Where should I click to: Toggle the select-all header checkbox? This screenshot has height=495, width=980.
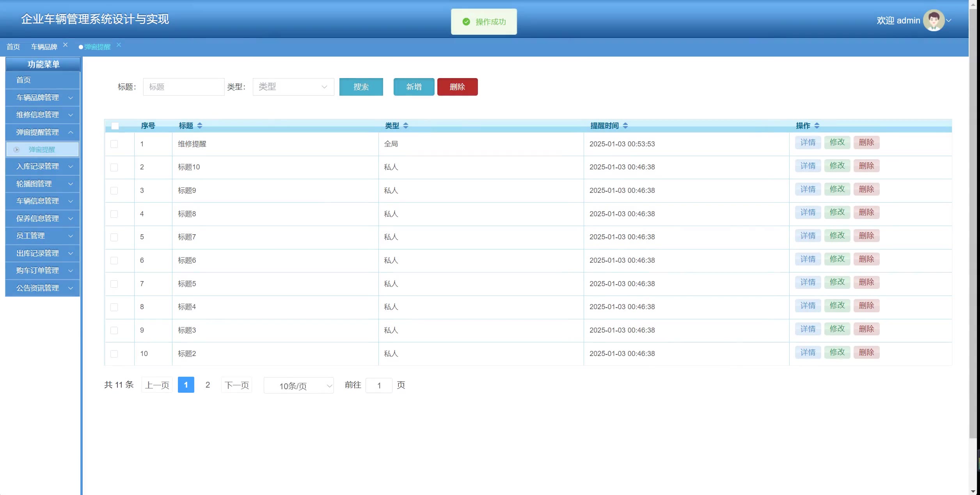pos(115,126)
